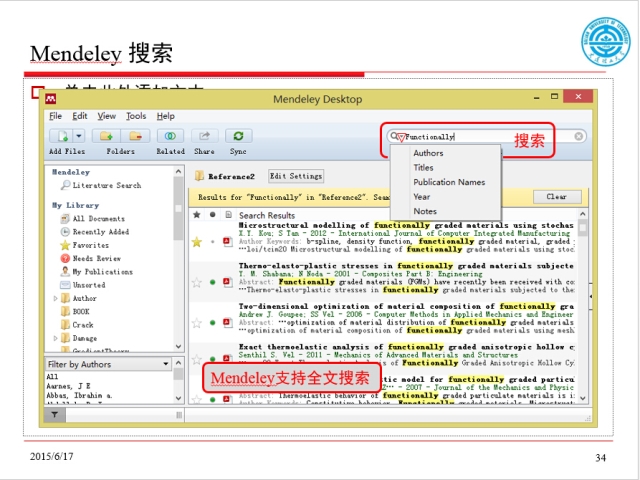
Task: Click the Mendeley app icon in title bar
Action: click(x=51, y=99)
